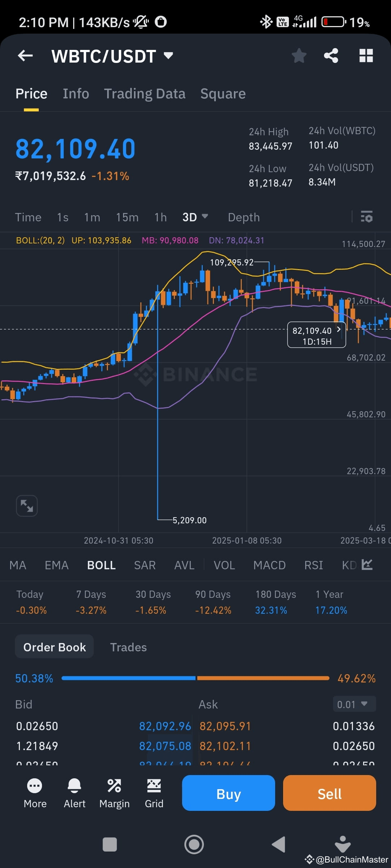Switch indicator to EMA
Viewport: 391px width, 868px height.
click(x=56, y=565)
